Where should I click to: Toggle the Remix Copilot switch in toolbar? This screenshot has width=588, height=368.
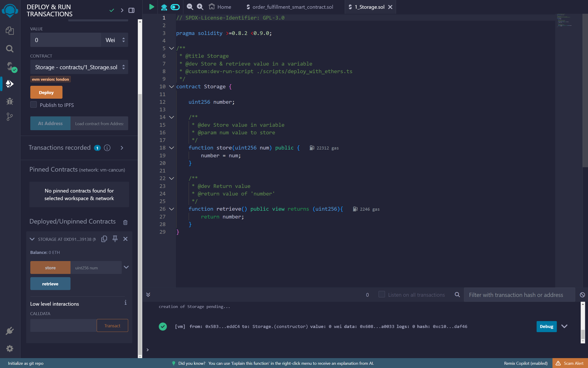point(175,7)
